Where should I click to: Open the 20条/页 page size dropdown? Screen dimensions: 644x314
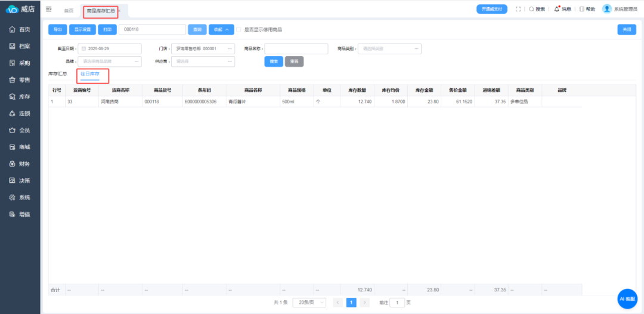click(x=309, y=303)
